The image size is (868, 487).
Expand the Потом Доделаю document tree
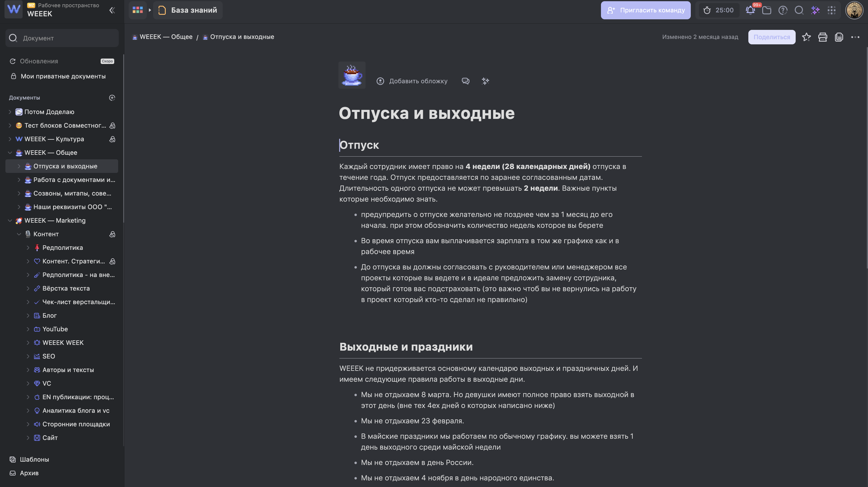(10, 112)
